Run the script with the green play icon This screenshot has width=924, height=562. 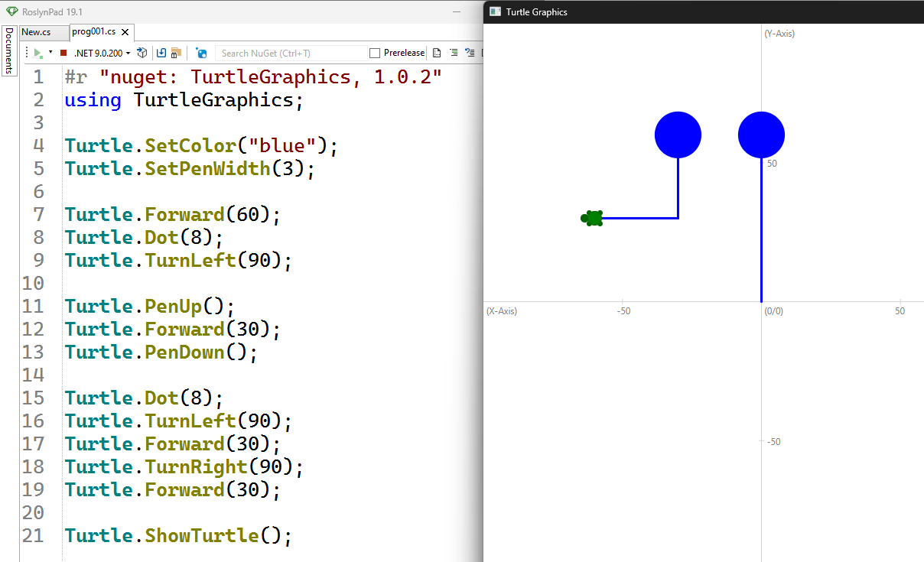coord(37,53)
